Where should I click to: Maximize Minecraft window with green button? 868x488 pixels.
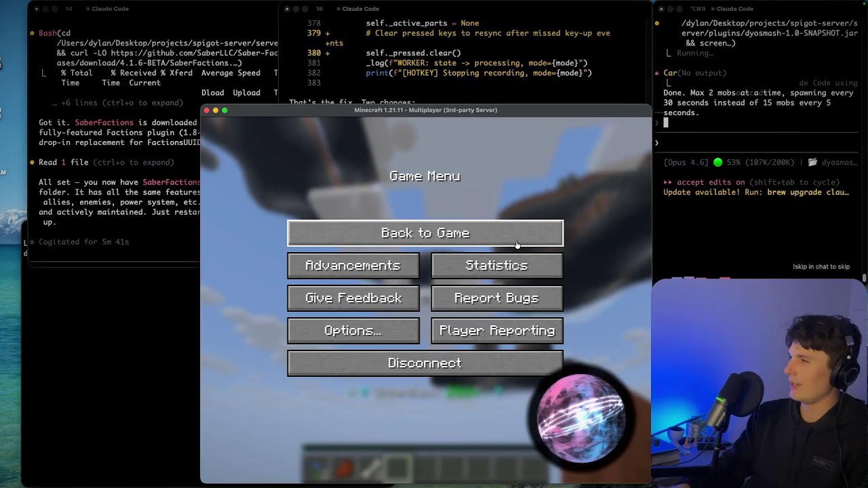coord(224,110)
